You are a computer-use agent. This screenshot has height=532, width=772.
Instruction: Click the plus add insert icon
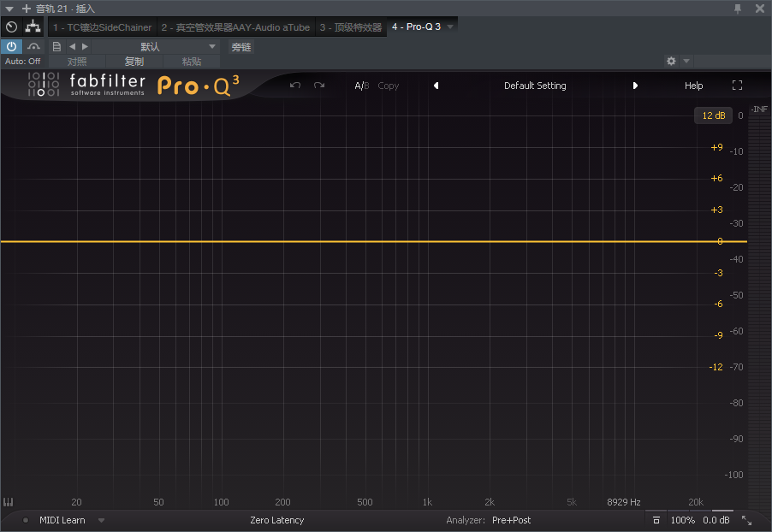click(27, 9)
